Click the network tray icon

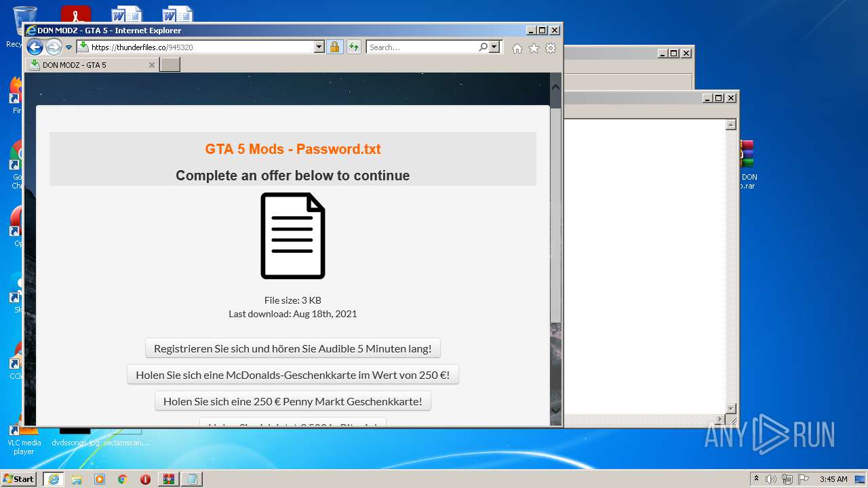click(x=787, y=479)
